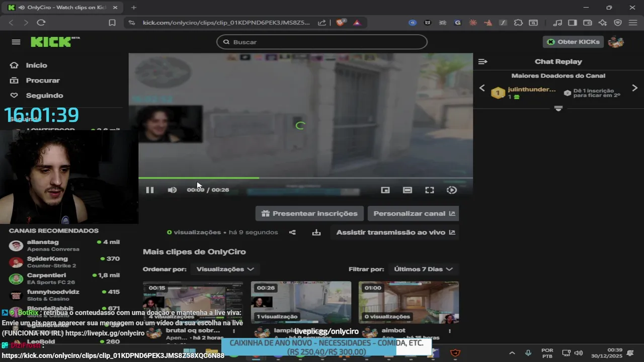The image size is (644, 362).
Task: Open allanstag recommended channel
Action: 64,245
